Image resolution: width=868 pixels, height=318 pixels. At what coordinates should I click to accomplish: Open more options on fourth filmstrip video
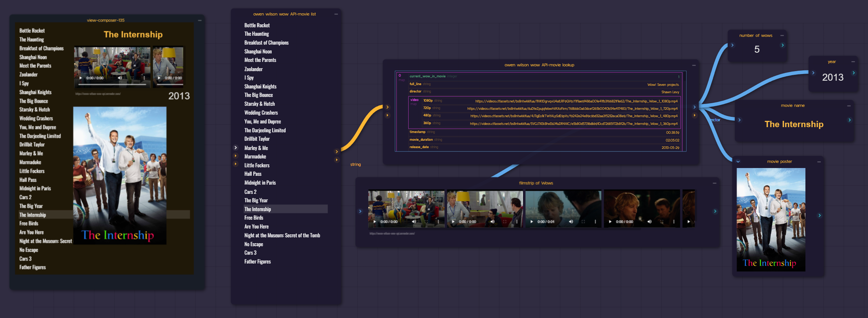pyautogui.click(x=674, y=222)
